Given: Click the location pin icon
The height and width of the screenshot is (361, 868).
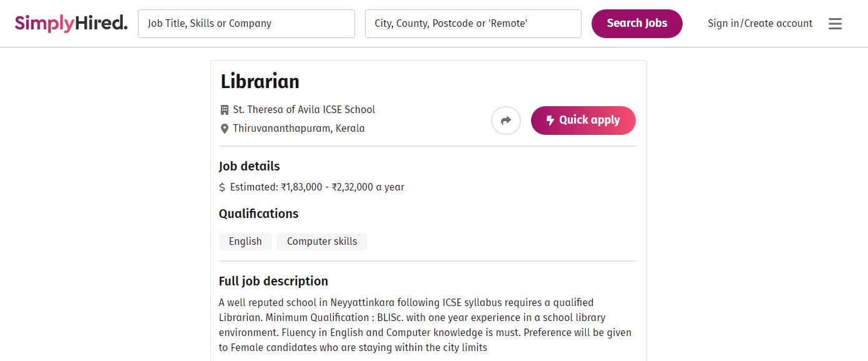Looking at the screenshot, I should pos(225,129).
